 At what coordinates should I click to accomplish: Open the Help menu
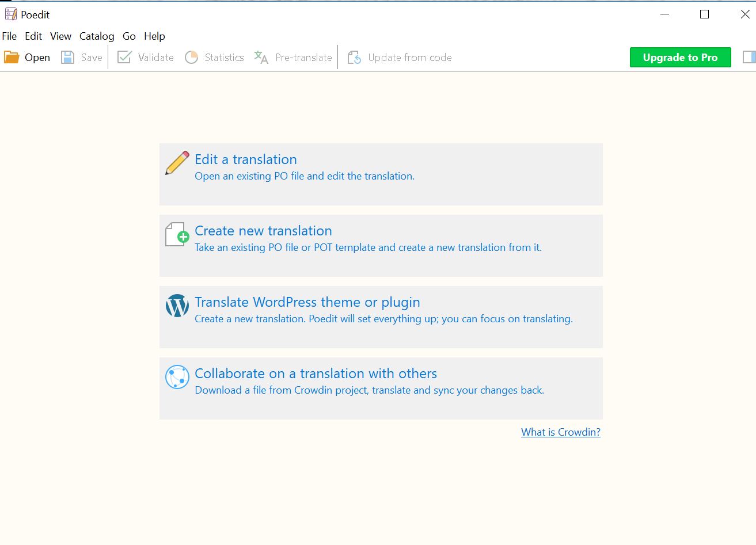(154, 36)
